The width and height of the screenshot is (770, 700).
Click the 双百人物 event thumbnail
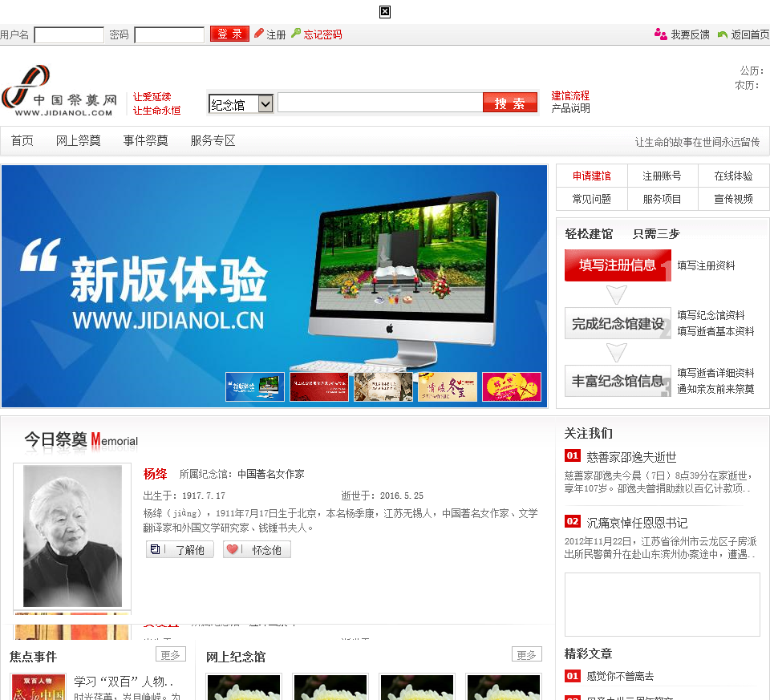[38, 686]
